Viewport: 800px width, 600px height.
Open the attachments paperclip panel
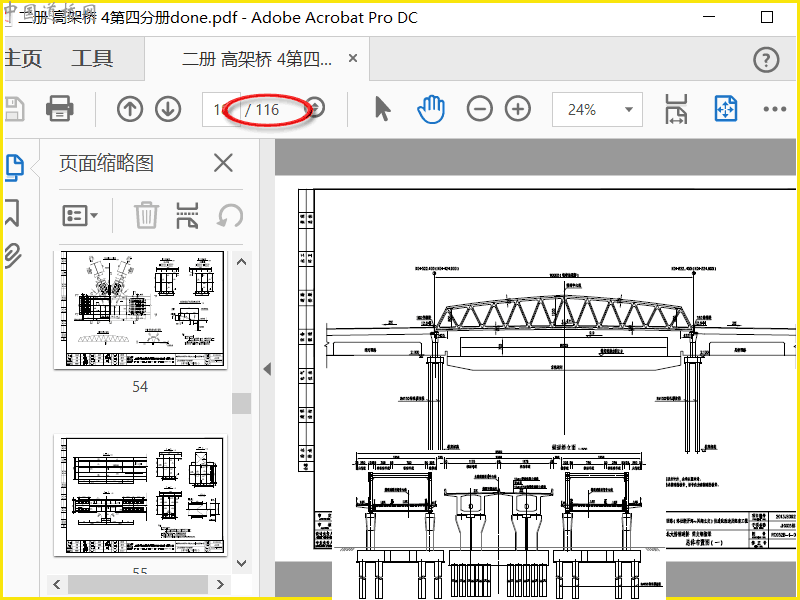click(13, 256)
